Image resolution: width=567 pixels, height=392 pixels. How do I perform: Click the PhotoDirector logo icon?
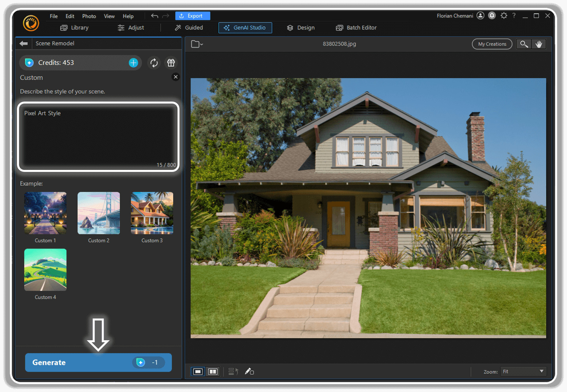31,23
